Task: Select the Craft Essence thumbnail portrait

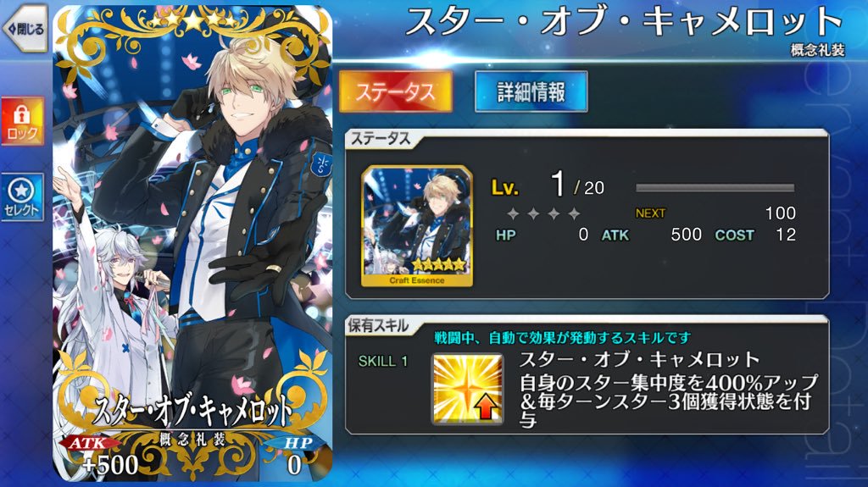Action: pos(417,226)
